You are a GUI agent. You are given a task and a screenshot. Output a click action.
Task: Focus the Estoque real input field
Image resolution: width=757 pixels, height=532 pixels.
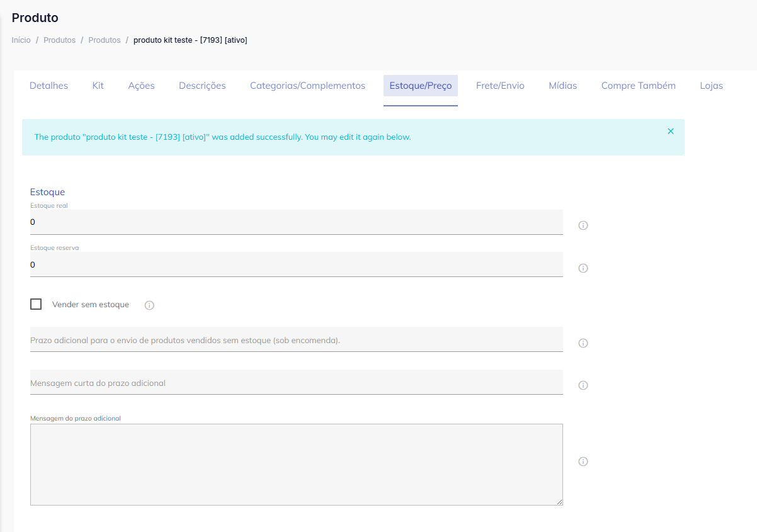click(296, 222)
